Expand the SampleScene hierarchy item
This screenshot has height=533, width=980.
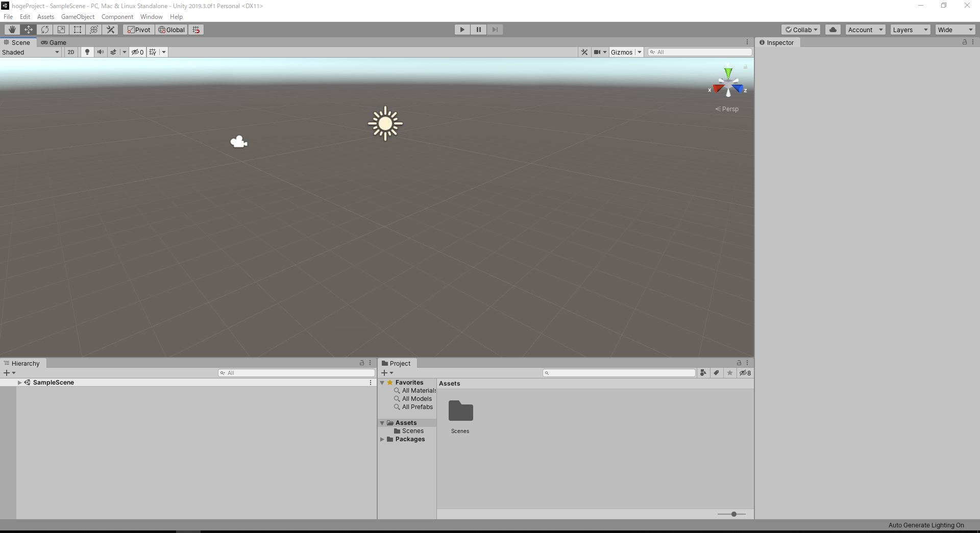click(x=19, y=383)
